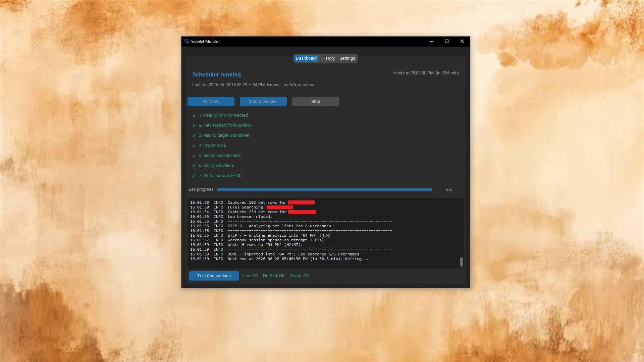The height and width of the screenshot is (362, 644).
Task: Select step text '2. Fetch report from Outlook'
Action: tap(225, 125)
